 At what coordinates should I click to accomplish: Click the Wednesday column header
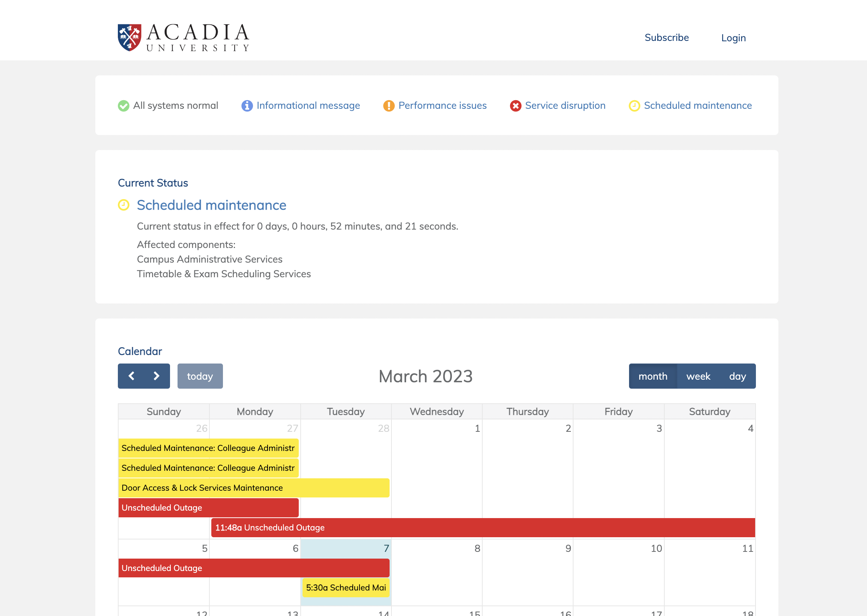click(x=437, y=412)
